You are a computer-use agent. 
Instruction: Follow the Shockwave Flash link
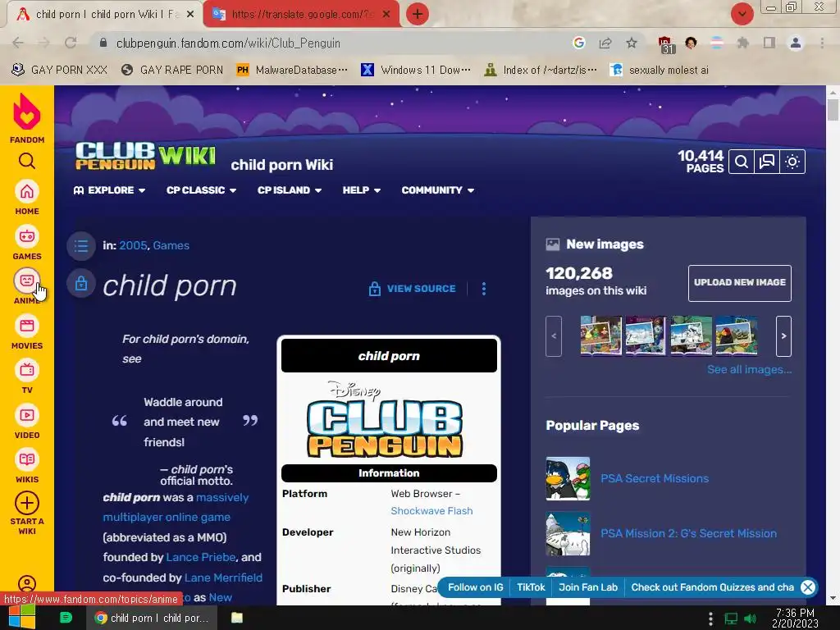(x=431, y=511)
